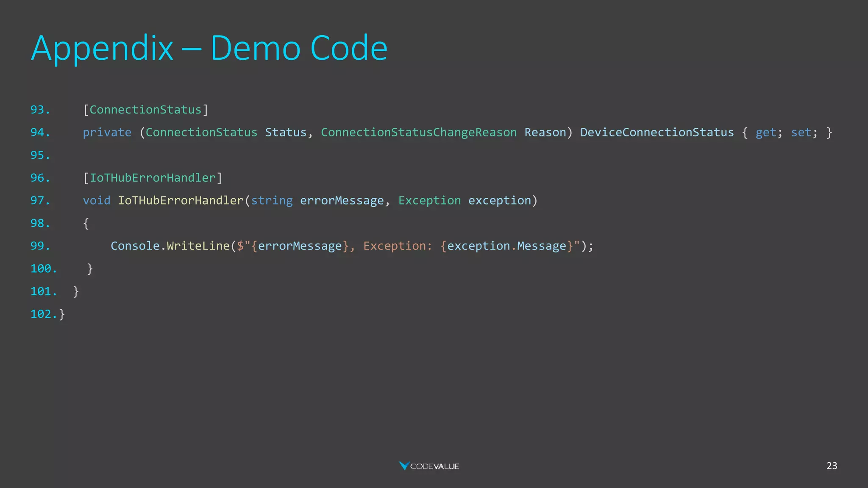Click line number 94.

[40, 132]
